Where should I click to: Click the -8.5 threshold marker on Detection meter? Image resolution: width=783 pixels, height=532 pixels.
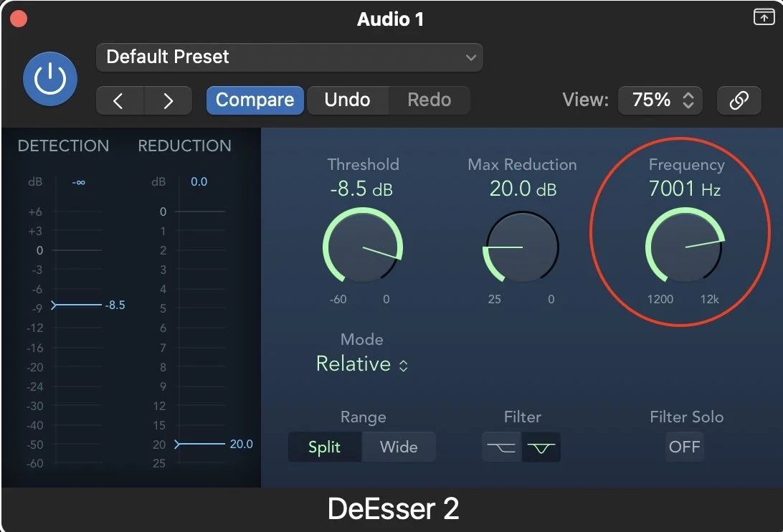pos(88,305)
